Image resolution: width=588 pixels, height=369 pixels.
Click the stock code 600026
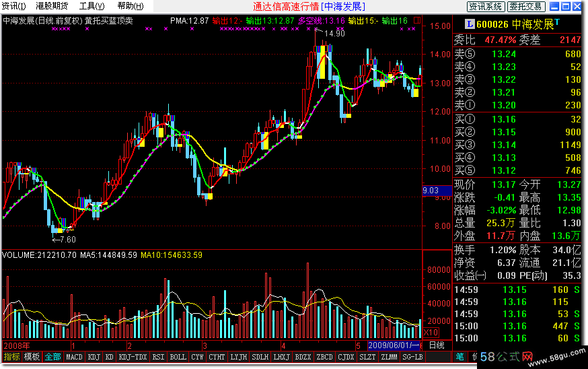pos(492,24)
